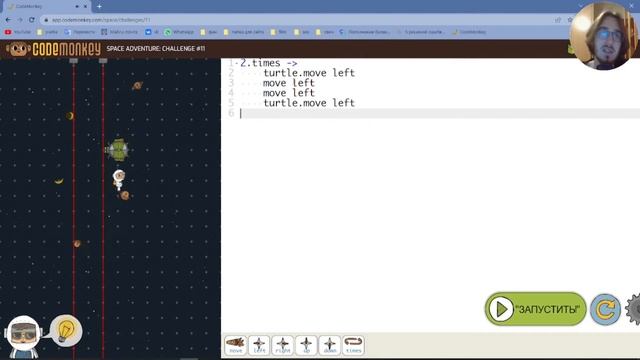The image size is (640, 360).
Task: Open the CodeMonkey logo home link
Action: tap(53, 49)
